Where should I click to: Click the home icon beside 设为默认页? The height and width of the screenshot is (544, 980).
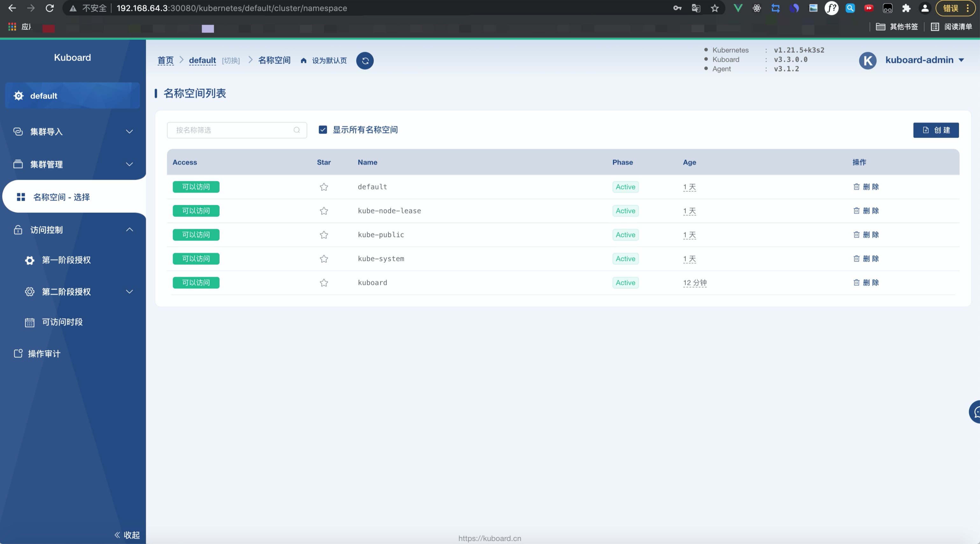304,61
